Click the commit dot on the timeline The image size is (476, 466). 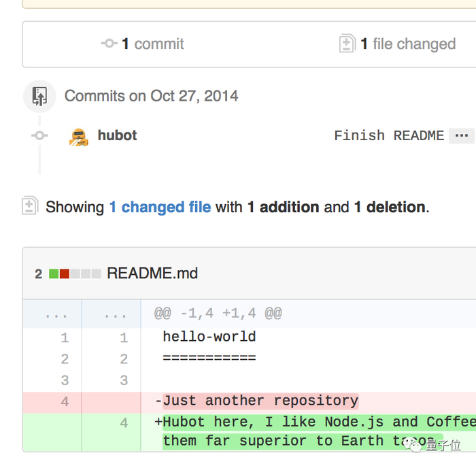39,136
